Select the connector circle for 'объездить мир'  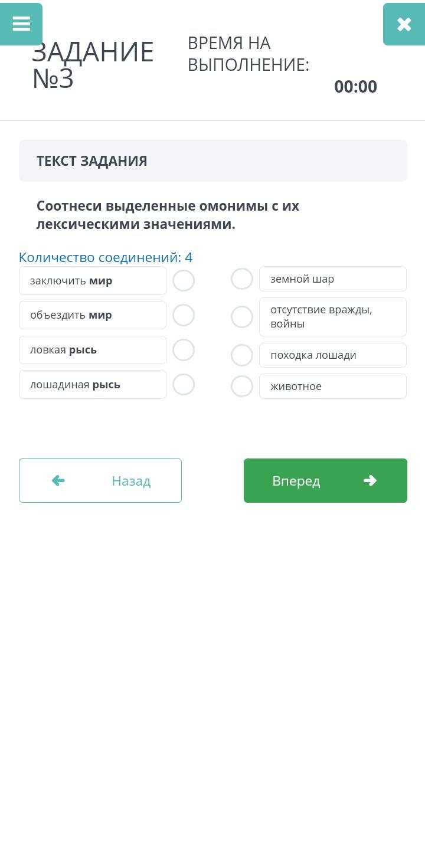pyautogui.click(x=184, y=315)
